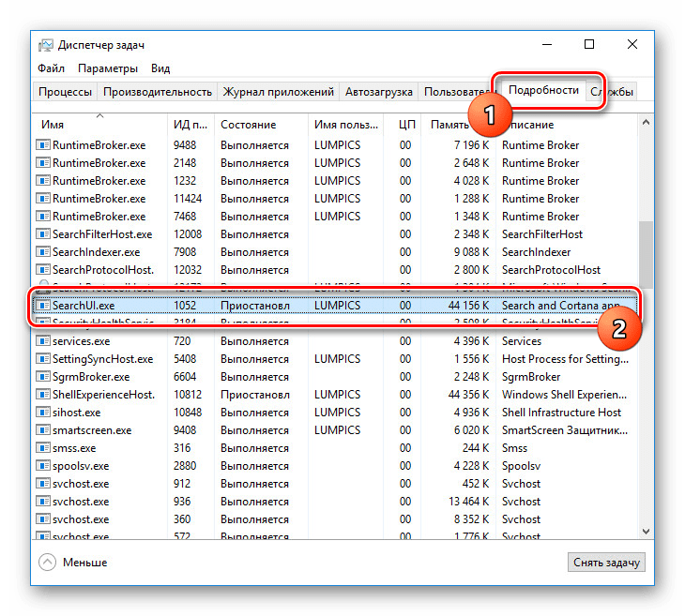Screen dimensions: 685x616
Task: Sort by the Имя column header
Action: (x=99, y=125)
